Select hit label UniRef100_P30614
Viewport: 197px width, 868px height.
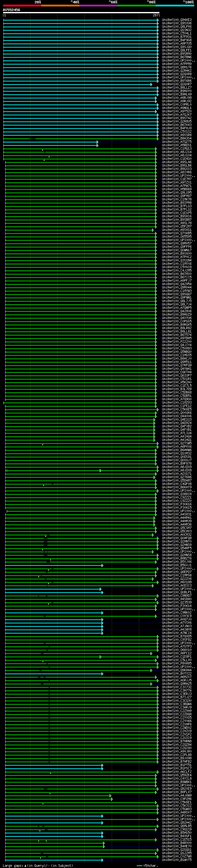(x=176, y=606)
